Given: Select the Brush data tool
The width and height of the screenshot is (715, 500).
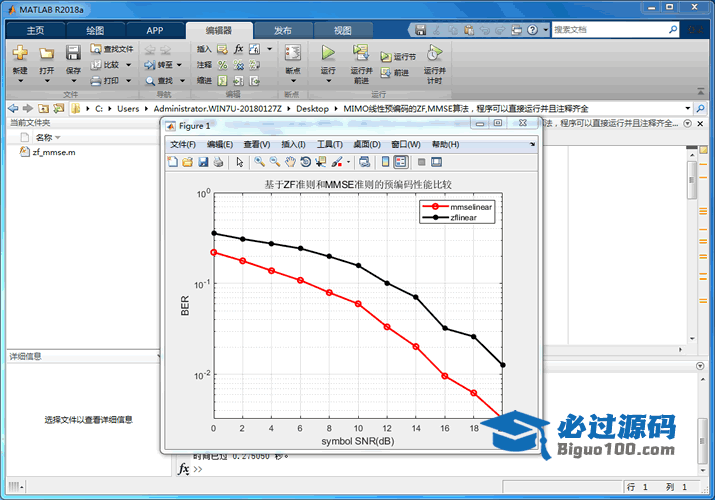Looking at the screenshot, I should [x=337, y=162].
